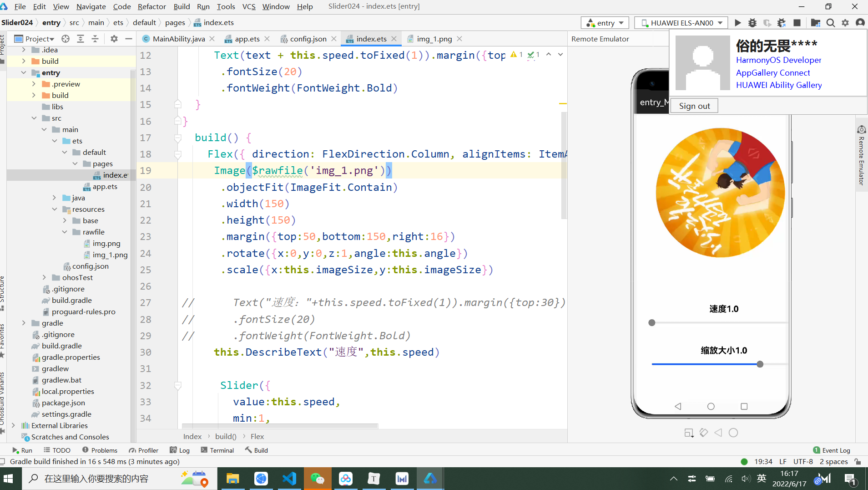Image resolution: width=868 pixels, height=490 pixels.
Task: Click emulator screenshot control below phone
Action: point(689,433)
